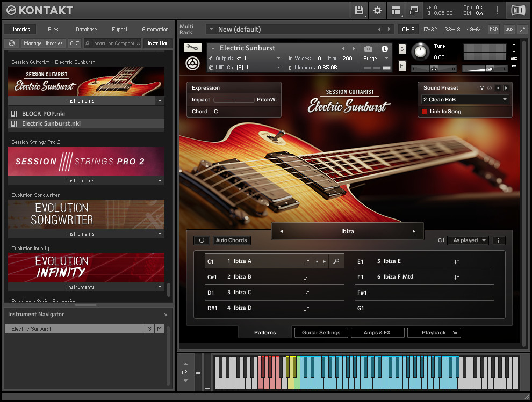Click the Auto Chords button
Screen dimensions: 532x402
pyautogui.click(x=232, y=240)
